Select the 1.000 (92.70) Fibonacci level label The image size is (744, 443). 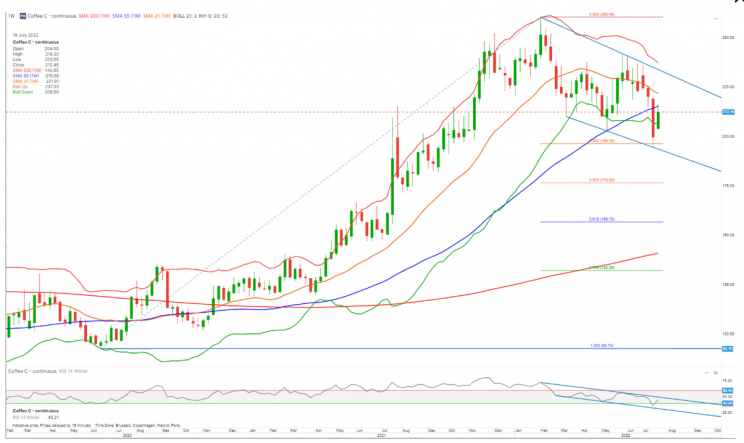point(602,346)
